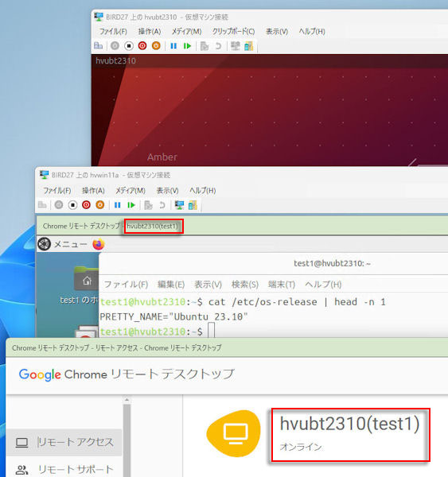Open terminal's 編集(E) menu
This screenshot has height=477, width=448.
pos(171,285)
